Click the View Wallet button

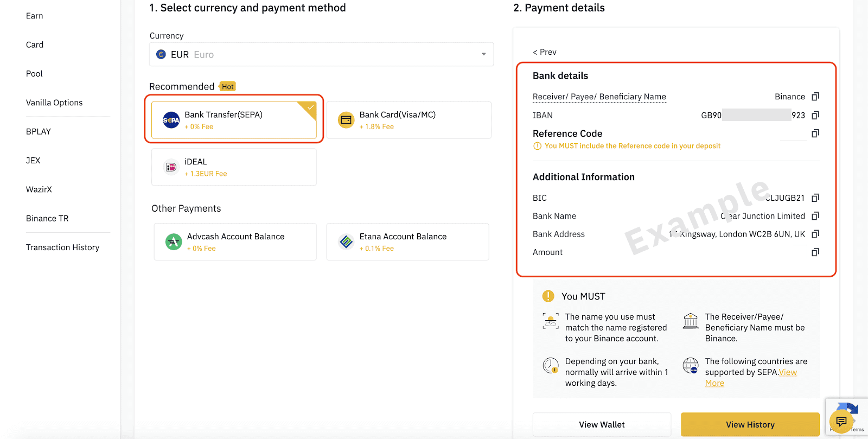602,424
